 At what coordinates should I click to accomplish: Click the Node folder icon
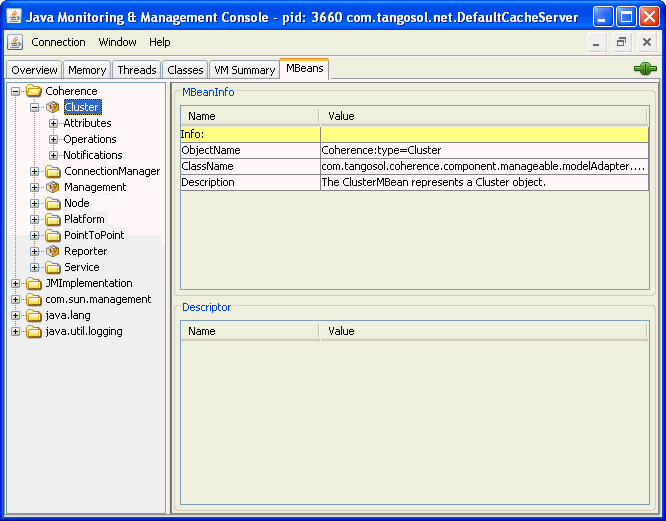(53, 203)
